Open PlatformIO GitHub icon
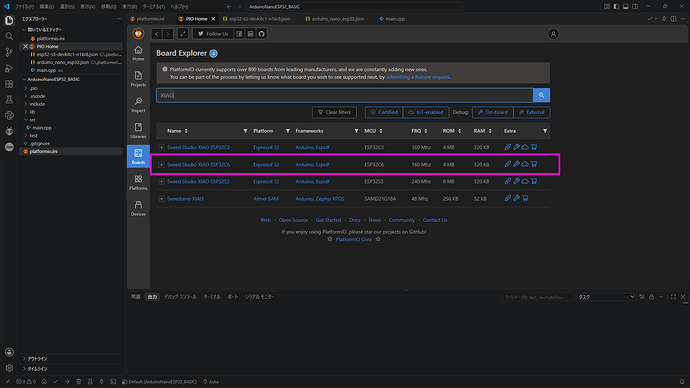 click(262, 34)
